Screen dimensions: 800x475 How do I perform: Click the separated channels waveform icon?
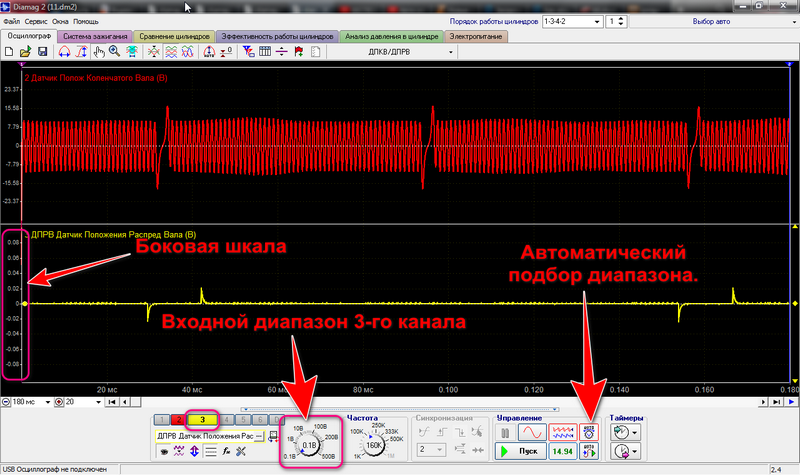tap(171, 52)
